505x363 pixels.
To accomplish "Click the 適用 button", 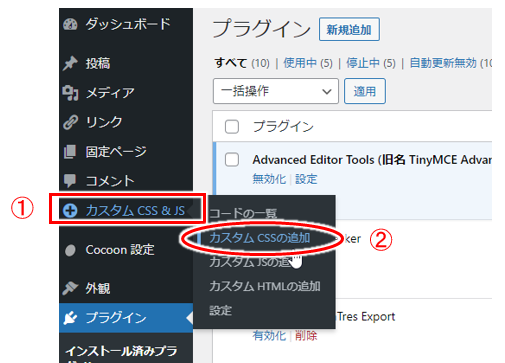I will tap(365, 91).
